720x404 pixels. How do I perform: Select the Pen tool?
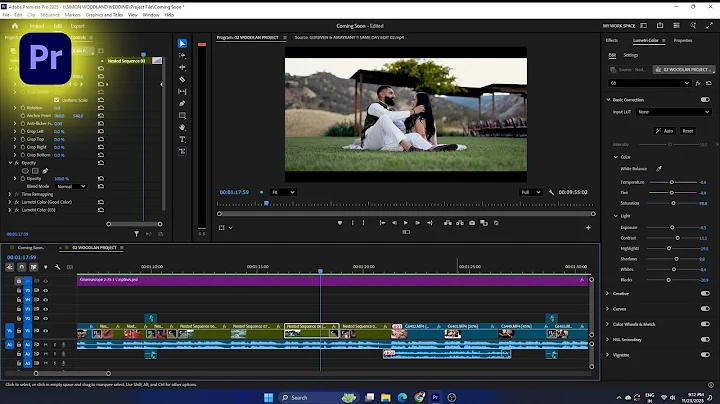182,103
